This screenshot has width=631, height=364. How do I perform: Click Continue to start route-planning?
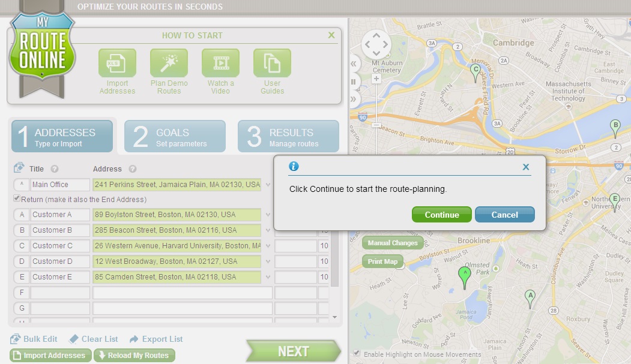441,215
